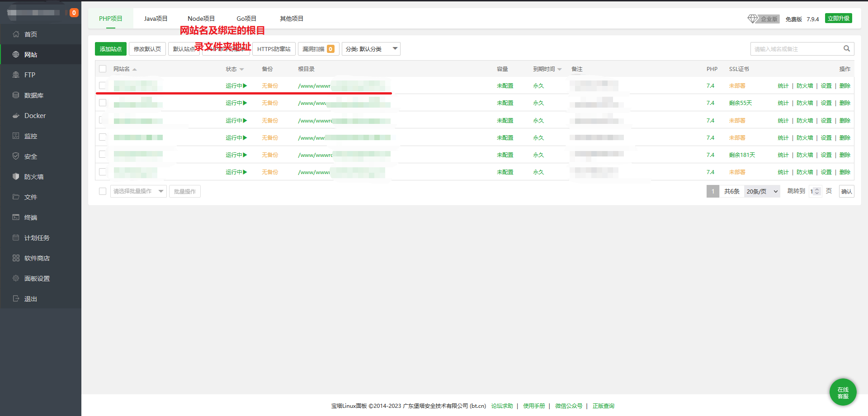Open the 请选择批量操作 dropdown
Image resolution: width=868 pixels, height=416 pixels.
coord(138,191)
